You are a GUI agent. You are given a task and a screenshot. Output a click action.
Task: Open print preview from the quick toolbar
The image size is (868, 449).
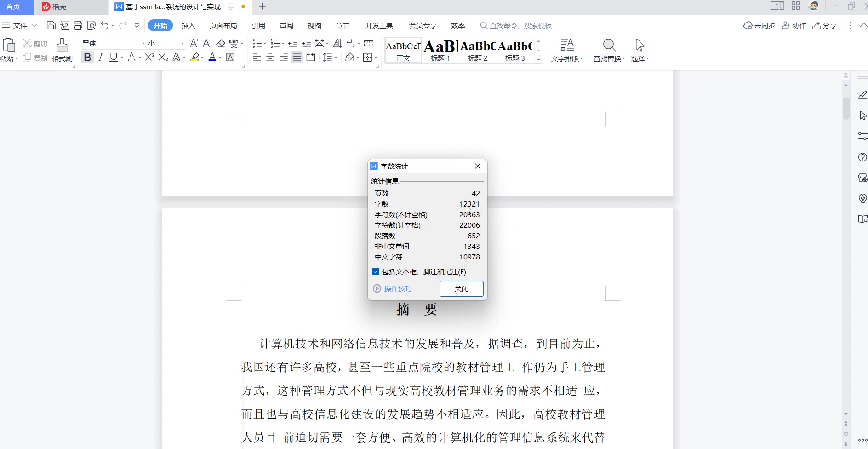pyautogui.click(x=91, y=25)
